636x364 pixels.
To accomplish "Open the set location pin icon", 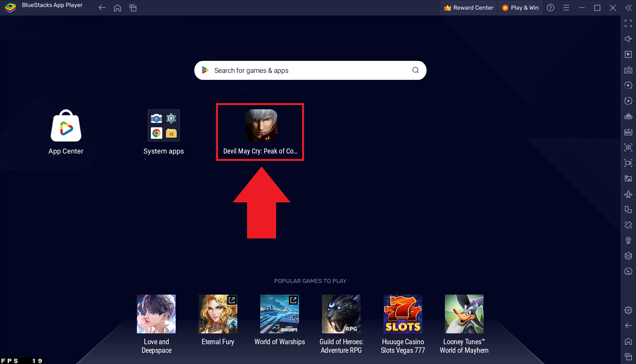I will click(628, 241).
